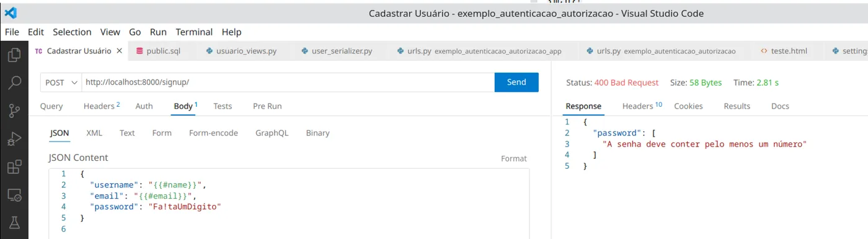Open the Search view in activity bar
868x239 pixels.
click(14, 83)
